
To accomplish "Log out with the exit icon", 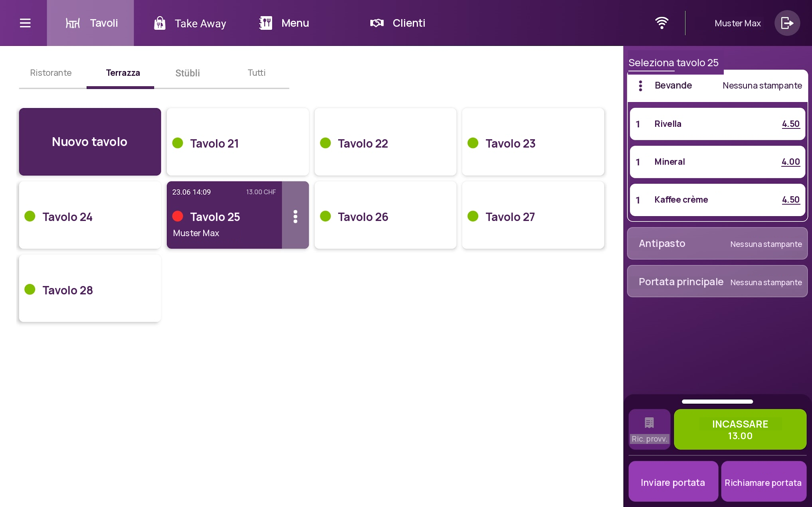I will [x=787, y=23].
